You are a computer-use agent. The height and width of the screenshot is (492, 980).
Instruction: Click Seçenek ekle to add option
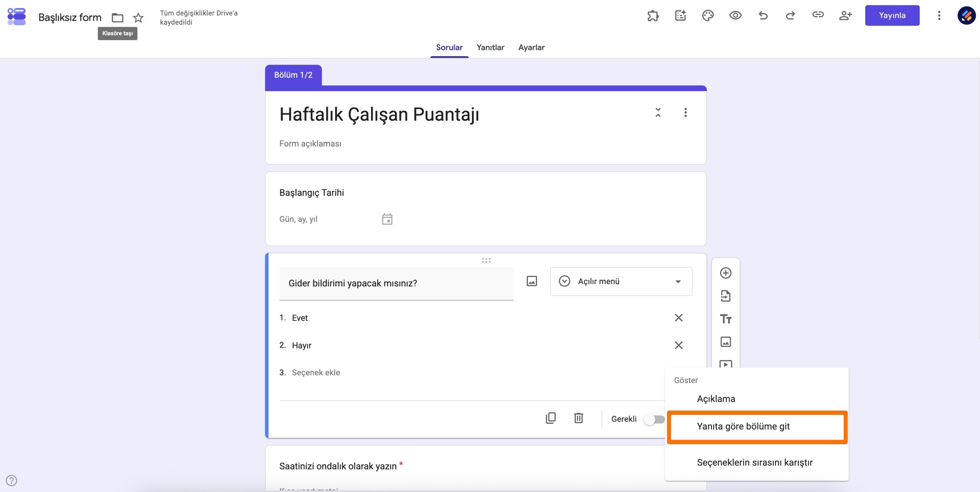(316, 373)
